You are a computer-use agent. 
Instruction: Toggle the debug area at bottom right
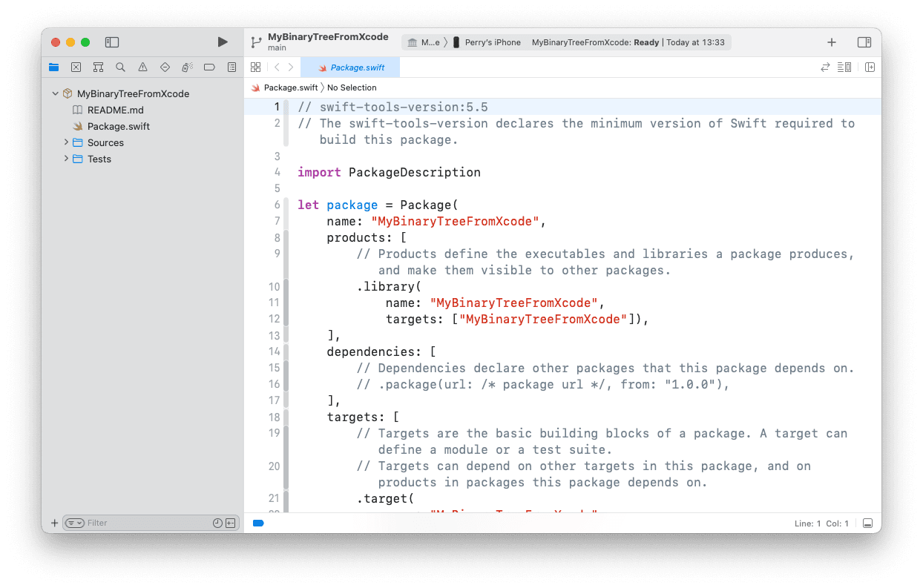click(867, 523)
